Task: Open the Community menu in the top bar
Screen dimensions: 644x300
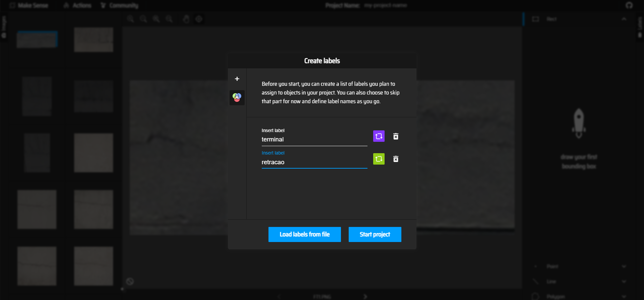Action: coord(119,5)
